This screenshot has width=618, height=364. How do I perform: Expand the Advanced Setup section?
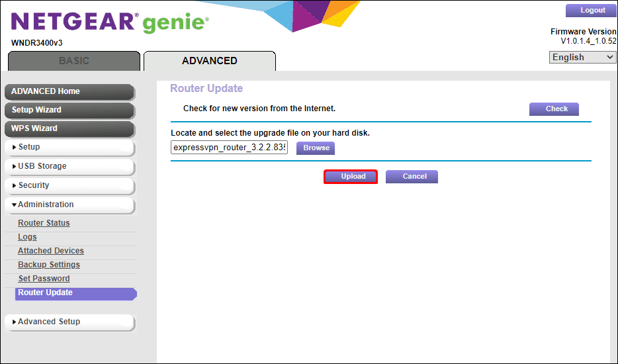[69, 322]
